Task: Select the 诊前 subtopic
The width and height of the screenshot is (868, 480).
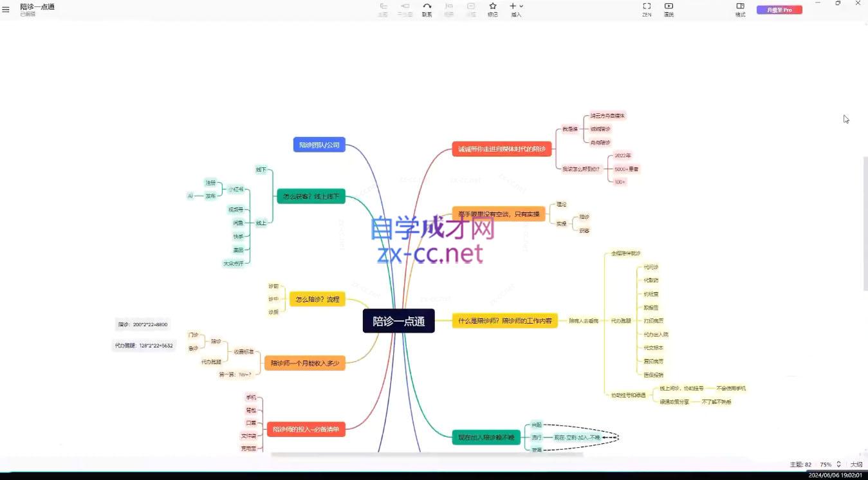Action: (274, 286)
